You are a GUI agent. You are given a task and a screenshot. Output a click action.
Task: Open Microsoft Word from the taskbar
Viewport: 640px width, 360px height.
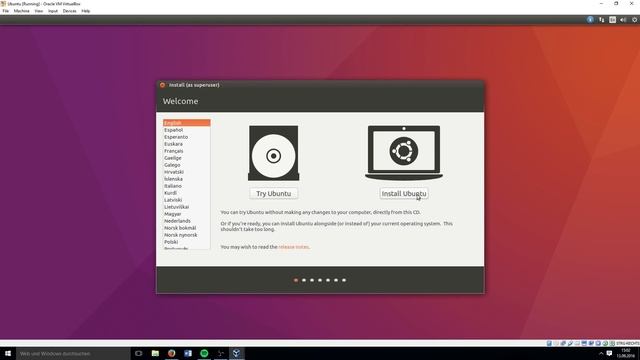(188, 353)
